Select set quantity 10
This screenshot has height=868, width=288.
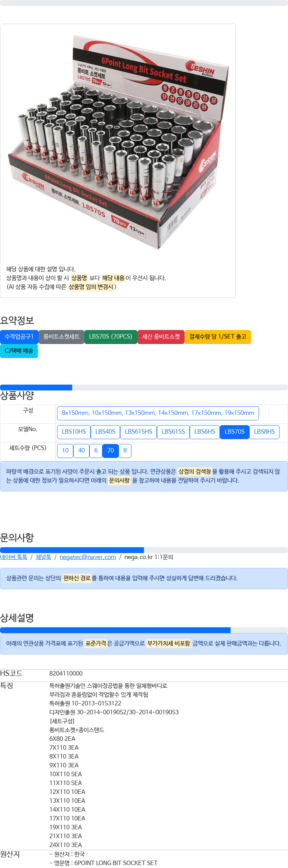click(x=65, y=451)
